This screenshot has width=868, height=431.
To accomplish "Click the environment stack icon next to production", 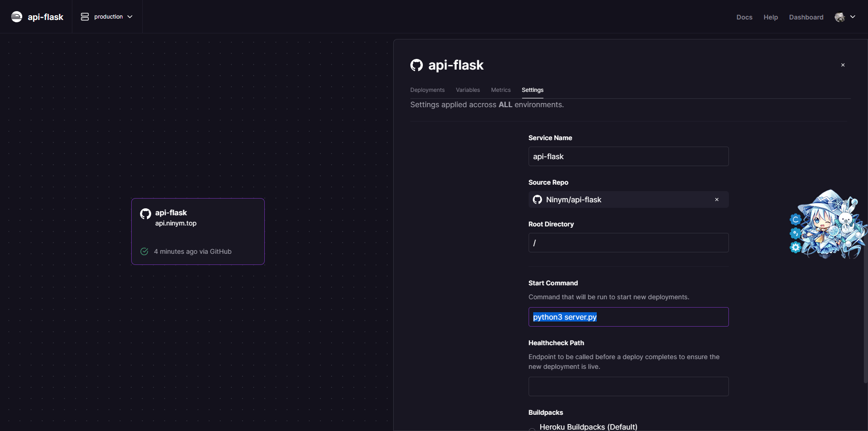I will click(x=85, y=17).
